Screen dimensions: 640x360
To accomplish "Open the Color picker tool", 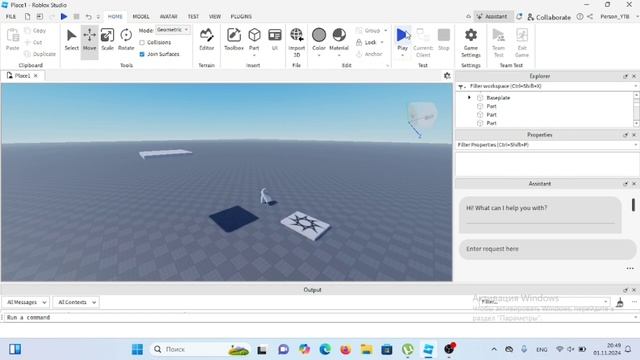I will (319, 40).
